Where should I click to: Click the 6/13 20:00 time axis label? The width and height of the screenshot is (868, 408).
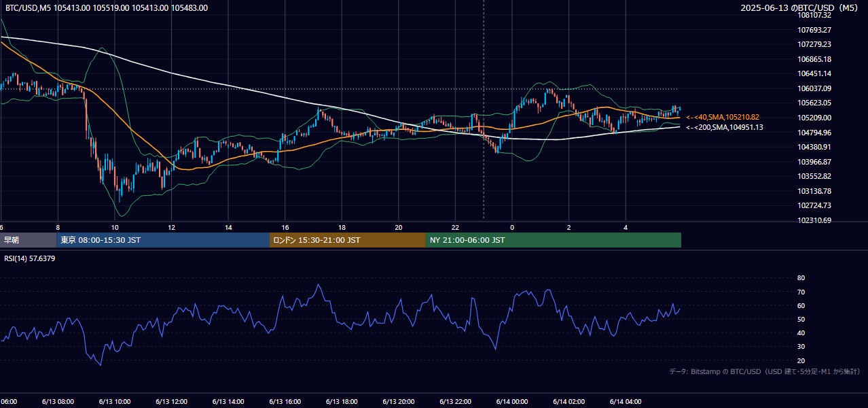tap(399, 402)
